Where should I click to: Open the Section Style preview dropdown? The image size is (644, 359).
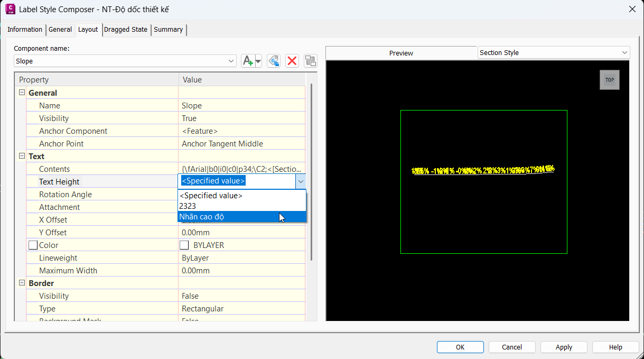click(625, 52)
